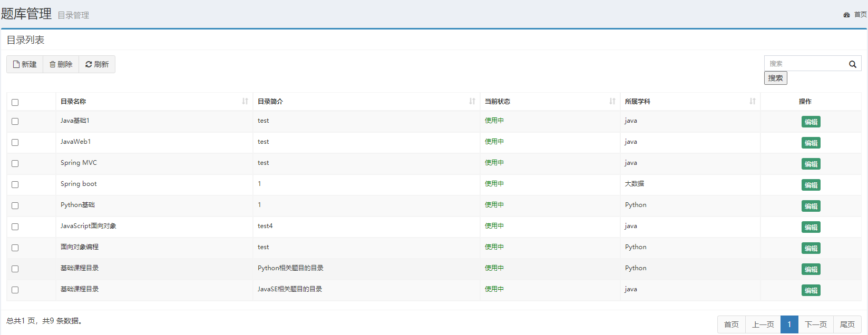
Task: Toggle the select-all header checkbox
Action: (15, 102)
